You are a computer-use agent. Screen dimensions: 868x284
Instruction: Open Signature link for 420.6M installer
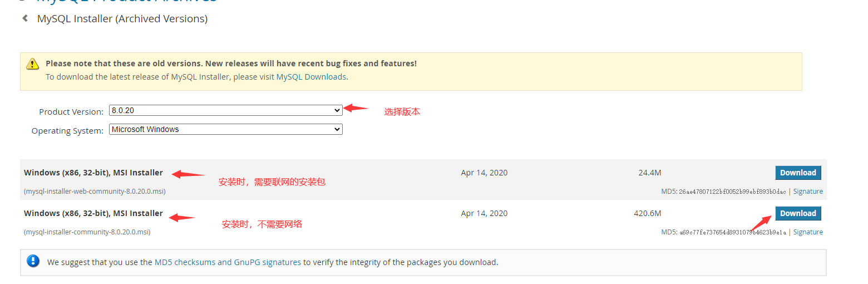(808, 232)
